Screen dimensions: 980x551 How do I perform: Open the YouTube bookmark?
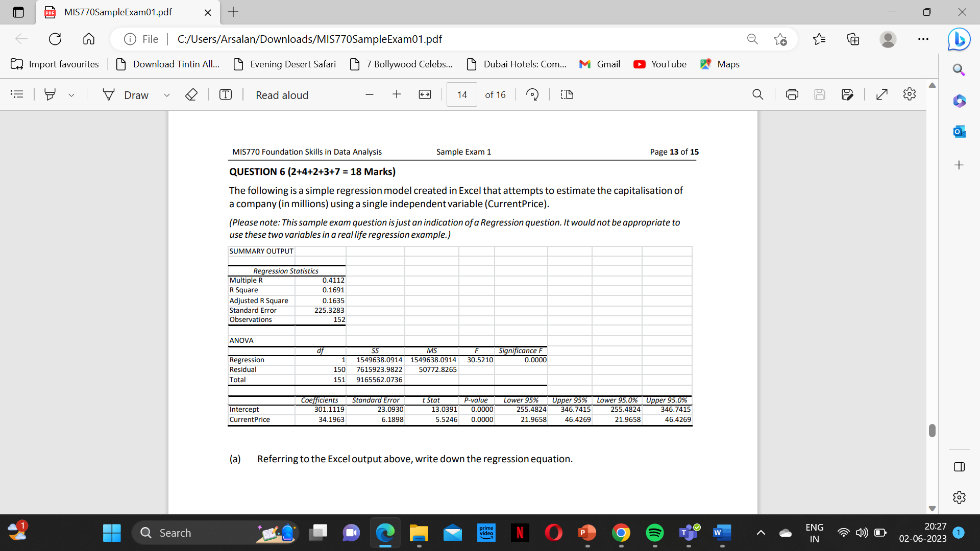click(660, 64)
